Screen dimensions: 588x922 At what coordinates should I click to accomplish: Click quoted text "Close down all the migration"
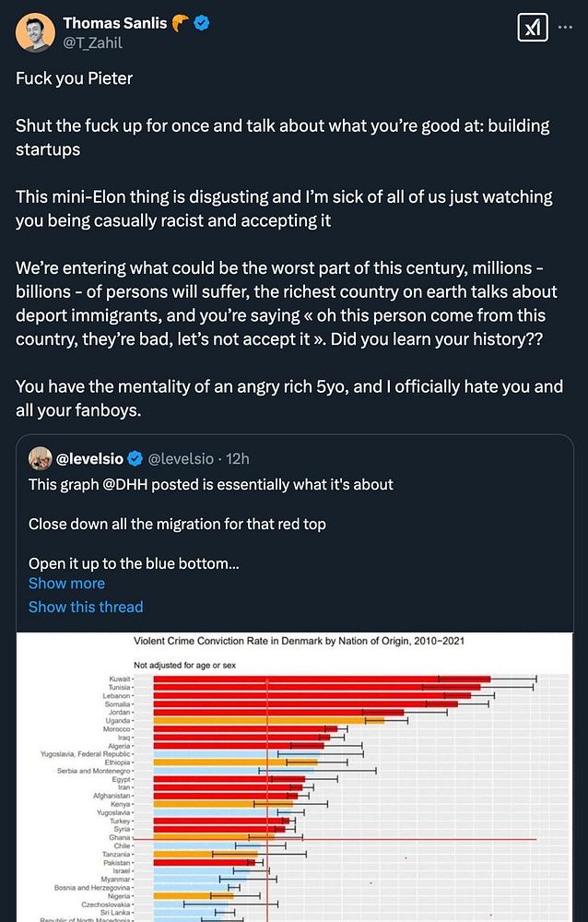[x=177, y=524]
